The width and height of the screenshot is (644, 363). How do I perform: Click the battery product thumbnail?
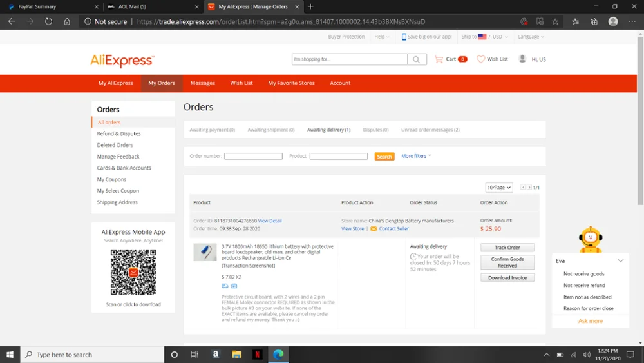pyautogui.click(x=205, y=252)
